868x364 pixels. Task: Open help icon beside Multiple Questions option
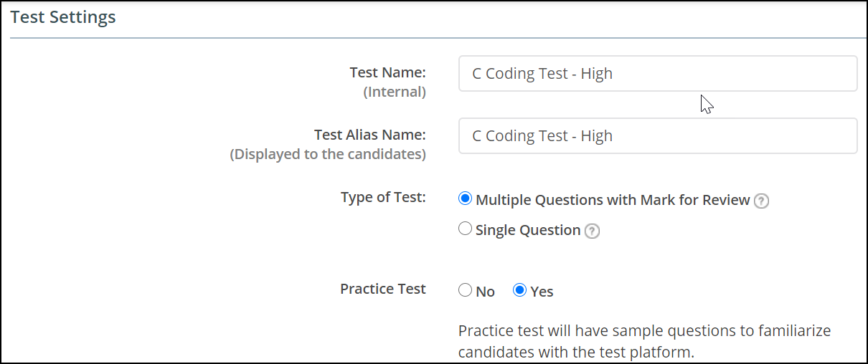click(x=762, y=201)
